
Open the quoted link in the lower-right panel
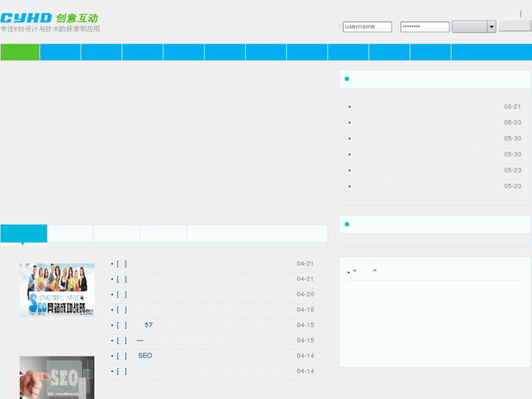(x=364, y=272)
